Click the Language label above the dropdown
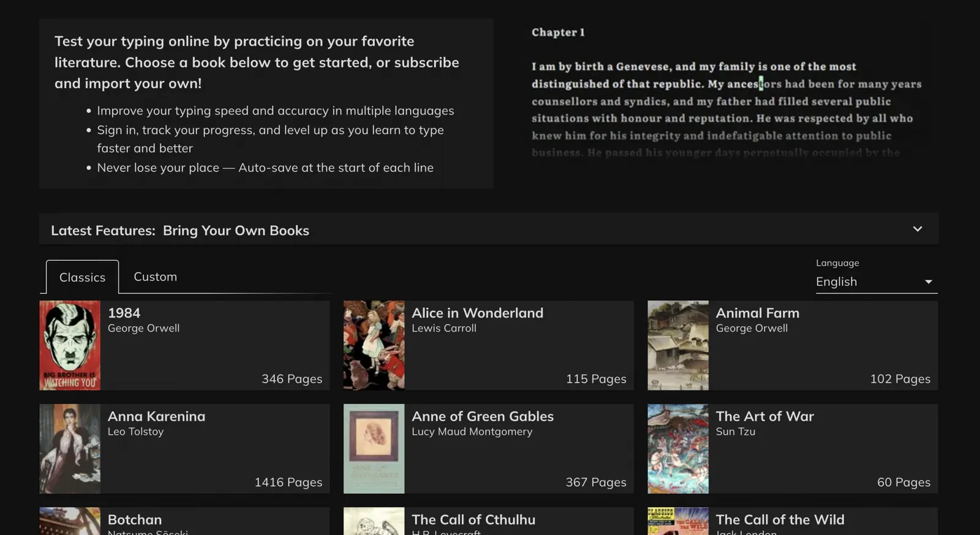Screen dimensions: 980x535 click(837, 263)
